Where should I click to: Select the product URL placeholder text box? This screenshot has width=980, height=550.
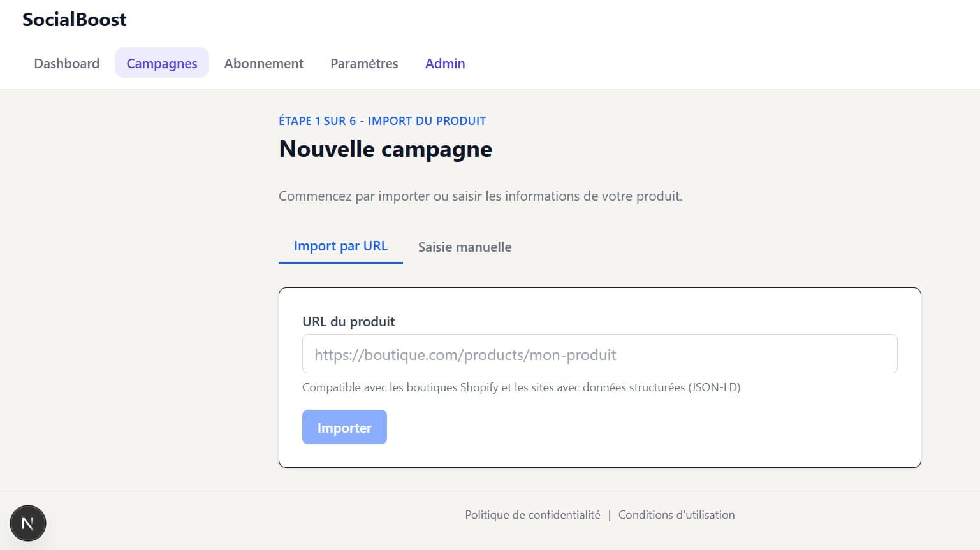tap(599, 354)
